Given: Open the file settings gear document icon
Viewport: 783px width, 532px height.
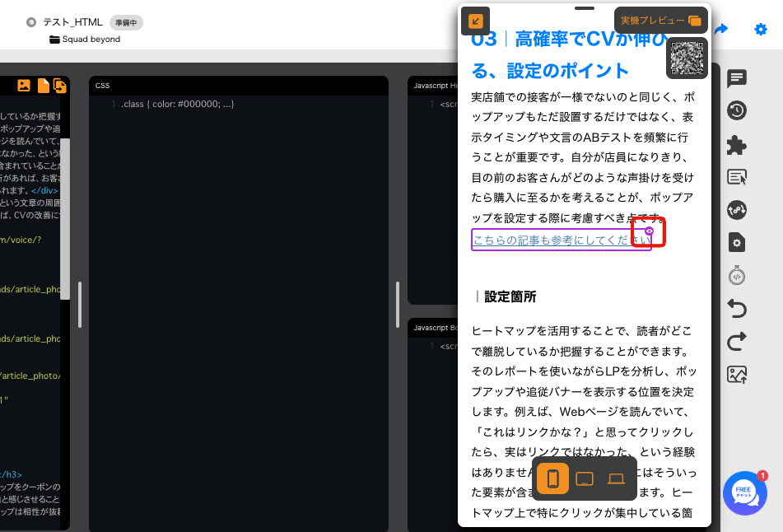Looking at the screenshot, I should point(736,243).
